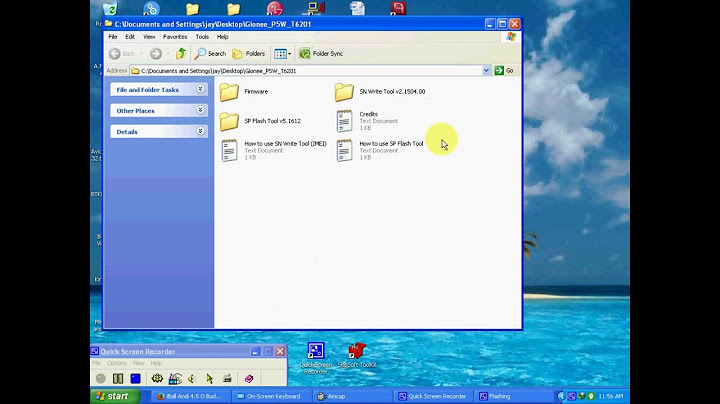
Task: Open File menu in Quick Screen Recorder
Action: 96,363
